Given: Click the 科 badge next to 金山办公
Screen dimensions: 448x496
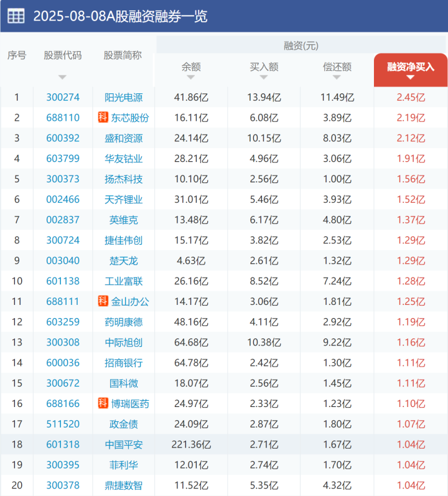Looking at the screenshot, I should (103, 301).
